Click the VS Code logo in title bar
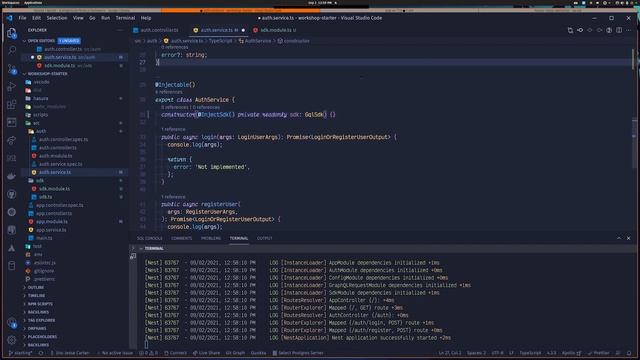Viewport: 640px width, 360px height. pos(9,18)
